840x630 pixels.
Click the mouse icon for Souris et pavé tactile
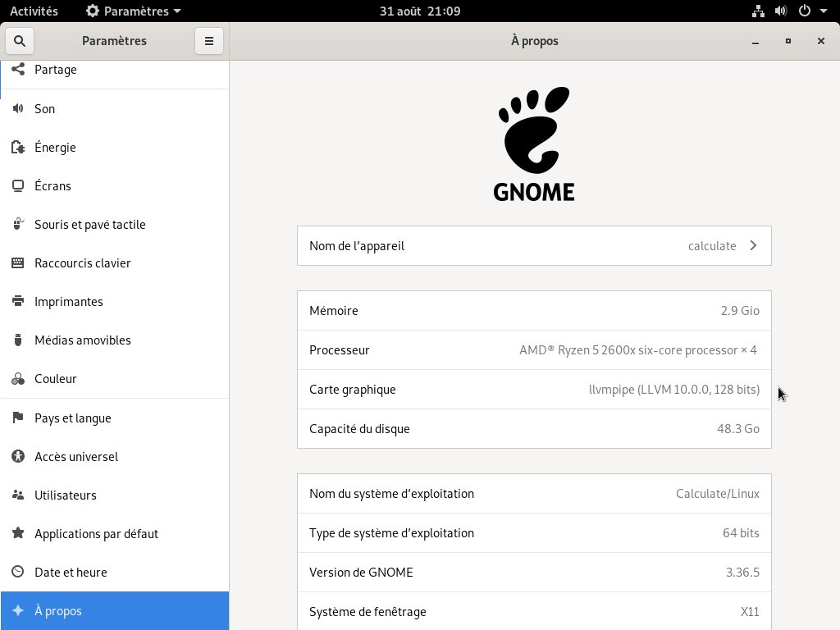click(18, 224)
